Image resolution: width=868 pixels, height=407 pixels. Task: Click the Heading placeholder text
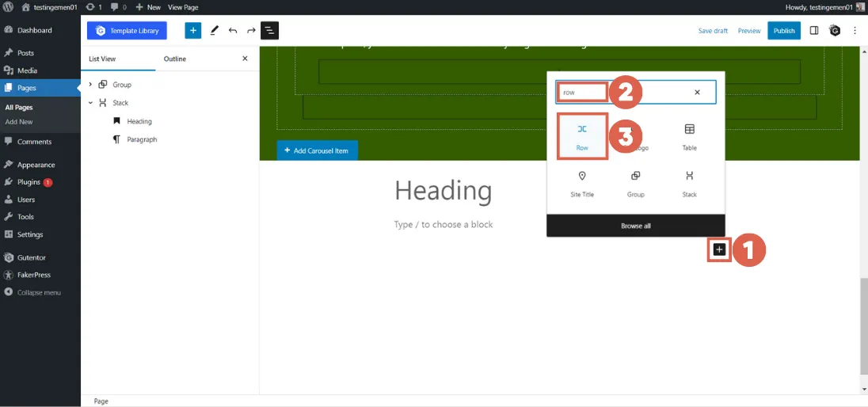[x=443, y=191]
